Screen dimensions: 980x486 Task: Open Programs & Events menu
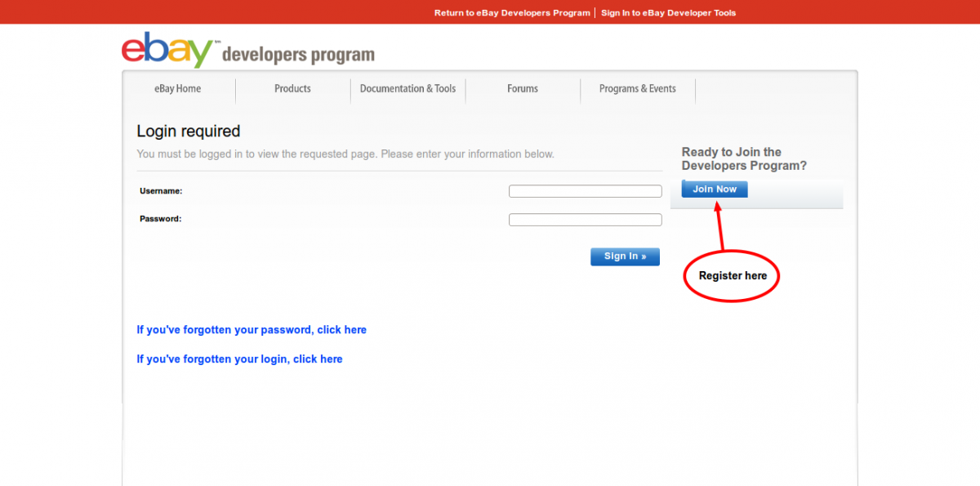click(x=638, y=89)
